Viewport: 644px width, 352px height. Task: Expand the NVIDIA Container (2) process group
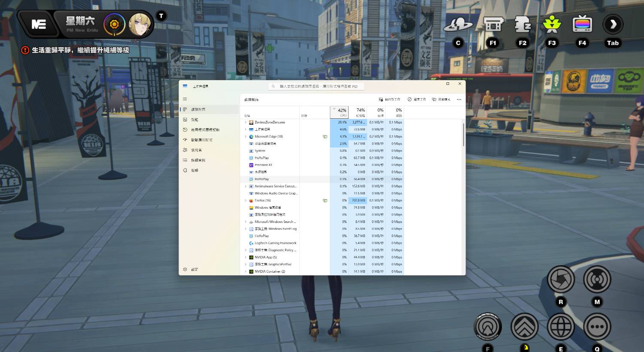point(246,271)
